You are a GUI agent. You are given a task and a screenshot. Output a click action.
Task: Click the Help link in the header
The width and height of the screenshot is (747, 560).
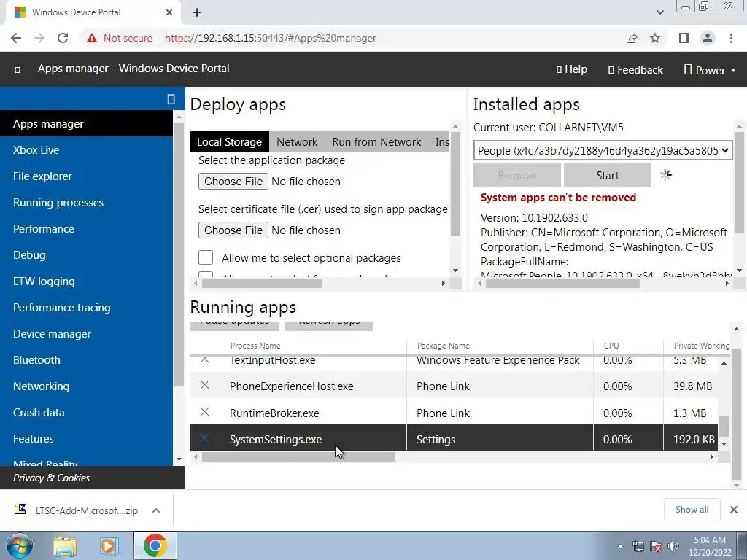coord(572,69)
